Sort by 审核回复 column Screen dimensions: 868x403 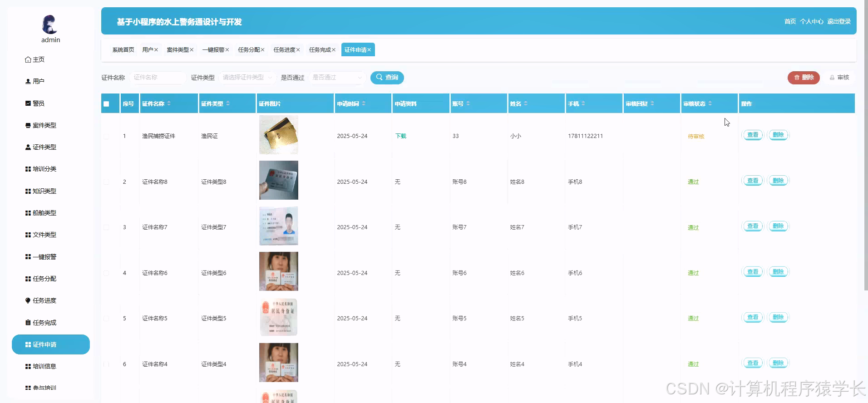(x=652, y=103)
